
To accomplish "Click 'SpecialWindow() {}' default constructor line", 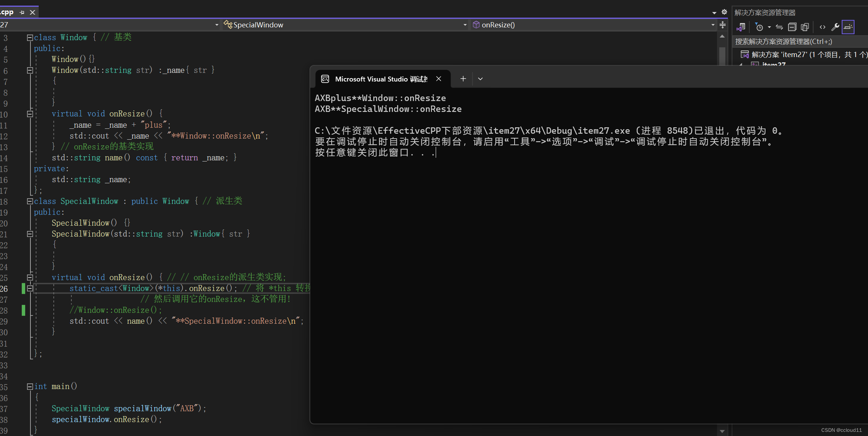I will (91, 223).
